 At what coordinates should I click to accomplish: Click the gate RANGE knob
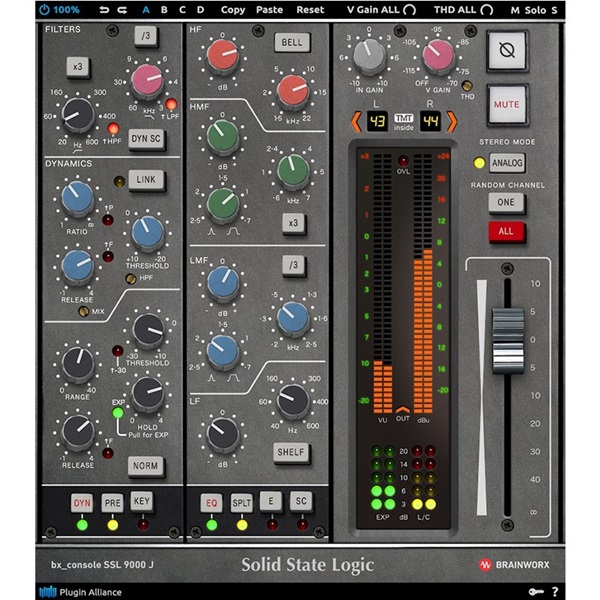78,364
